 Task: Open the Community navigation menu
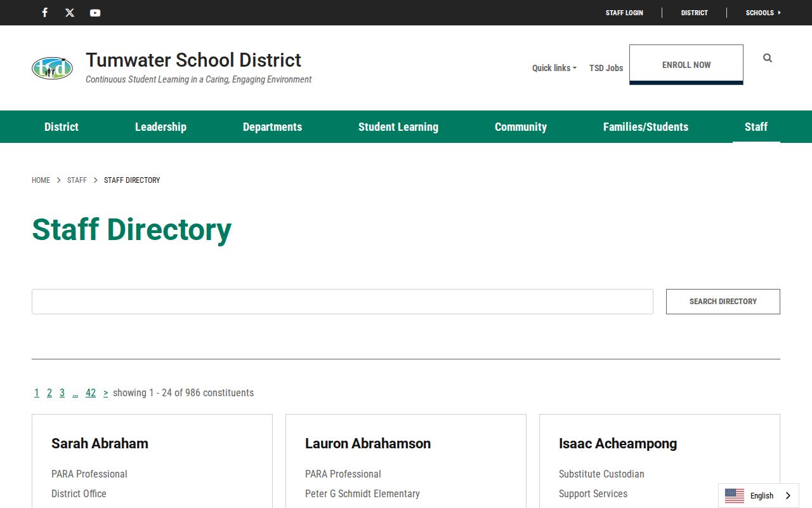(521, 127)
